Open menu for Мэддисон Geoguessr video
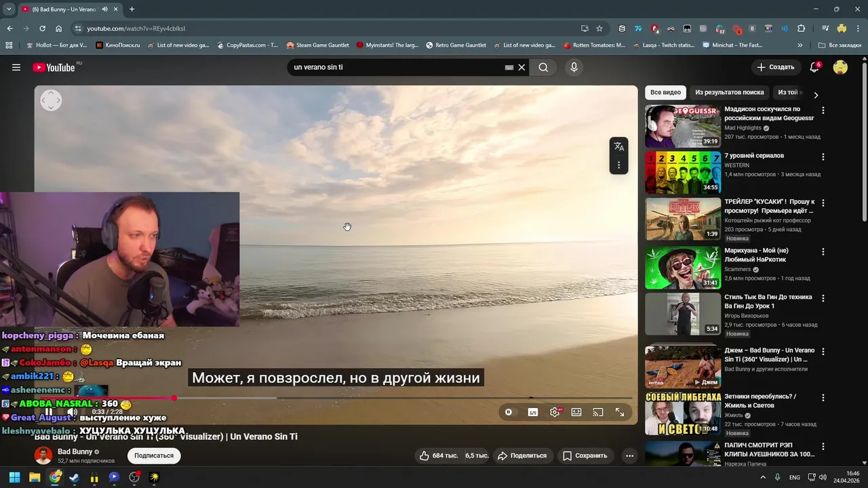Screen dimensions: 868x488 pos(823,110)
